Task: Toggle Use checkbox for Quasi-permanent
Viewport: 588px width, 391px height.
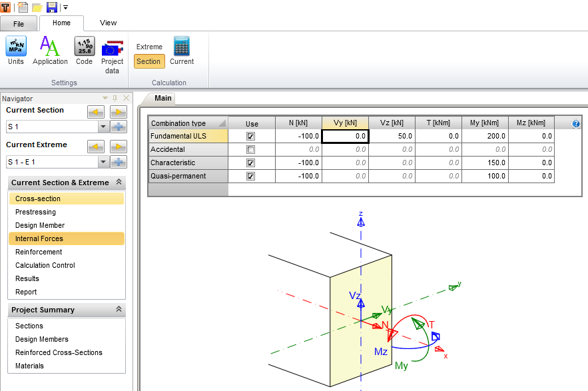Action: pyautogui.click(x=251, y=176)
